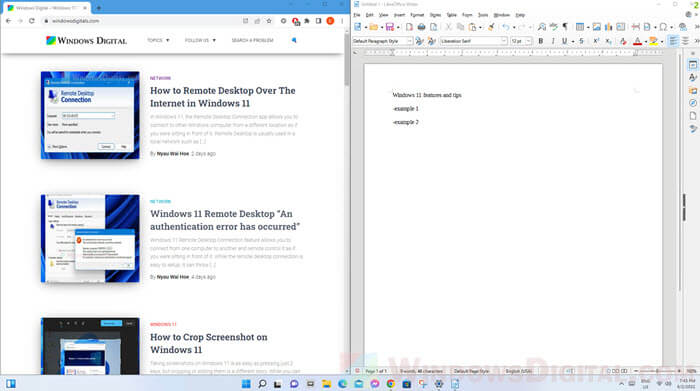Click the Windows Start button on taskbar

(x=246, y=384)
